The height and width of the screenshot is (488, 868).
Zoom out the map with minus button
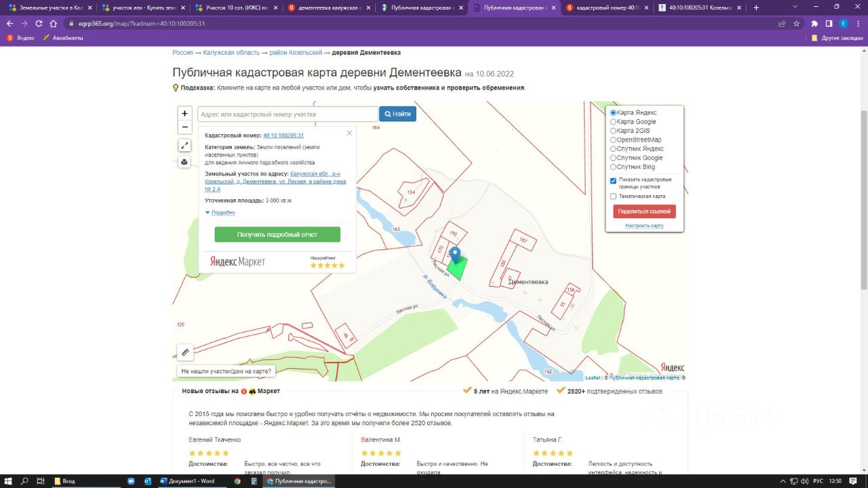coord(184,127)
